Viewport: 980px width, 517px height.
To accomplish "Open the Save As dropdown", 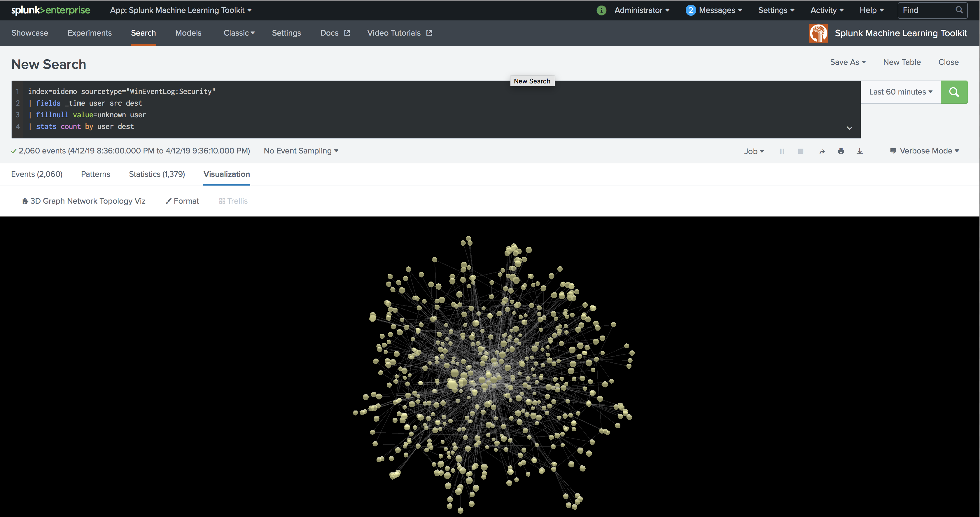I will pyautogui.click(x=848, y=62).
